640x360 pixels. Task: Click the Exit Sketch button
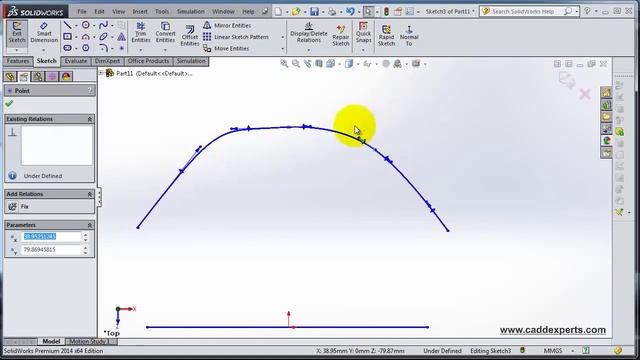[x=17, y=33]
